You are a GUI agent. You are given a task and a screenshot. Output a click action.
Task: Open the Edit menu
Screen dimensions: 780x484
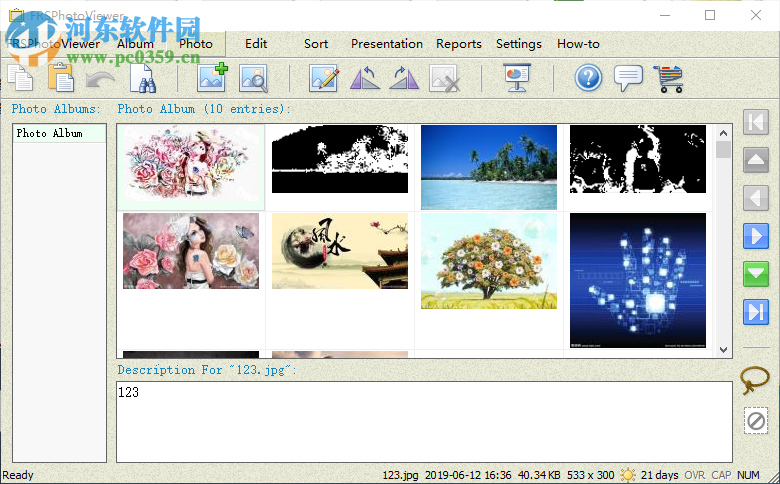256,44
